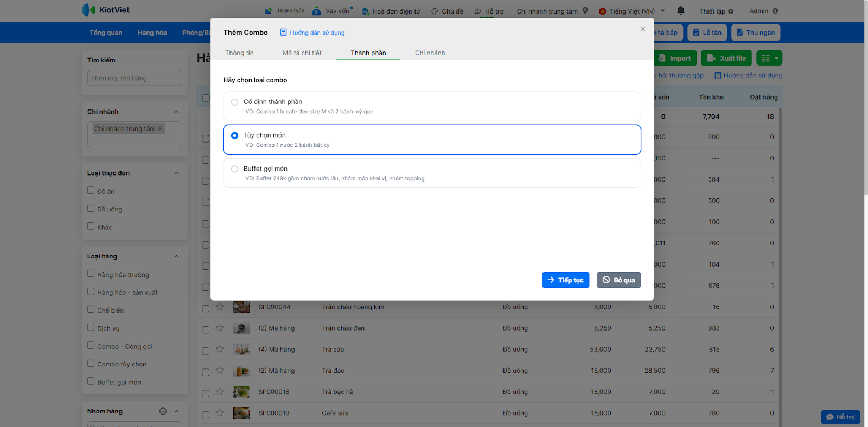Check the Đồ uống menu type filter
Screen dimensions: 868x427
pos(91,209)
